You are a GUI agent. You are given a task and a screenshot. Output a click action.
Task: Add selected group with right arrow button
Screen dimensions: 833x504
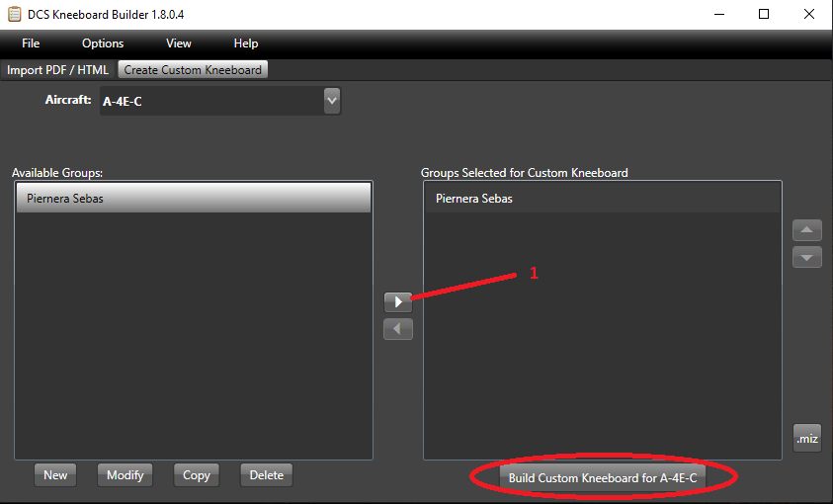point(398,302)
